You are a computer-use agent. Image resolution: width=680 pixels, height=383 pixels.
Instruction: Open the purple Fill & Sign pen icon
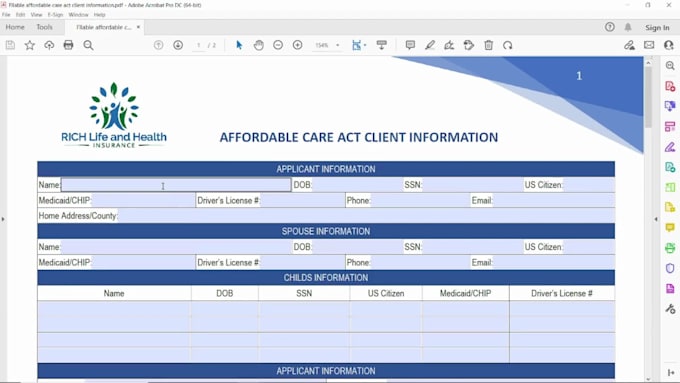pos(670,147)
